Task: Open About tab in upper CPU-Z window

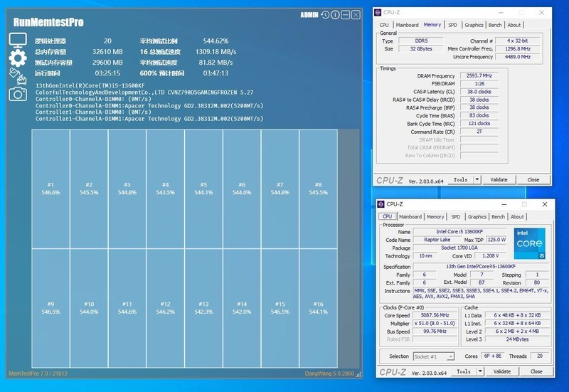Action: point(514,25)
